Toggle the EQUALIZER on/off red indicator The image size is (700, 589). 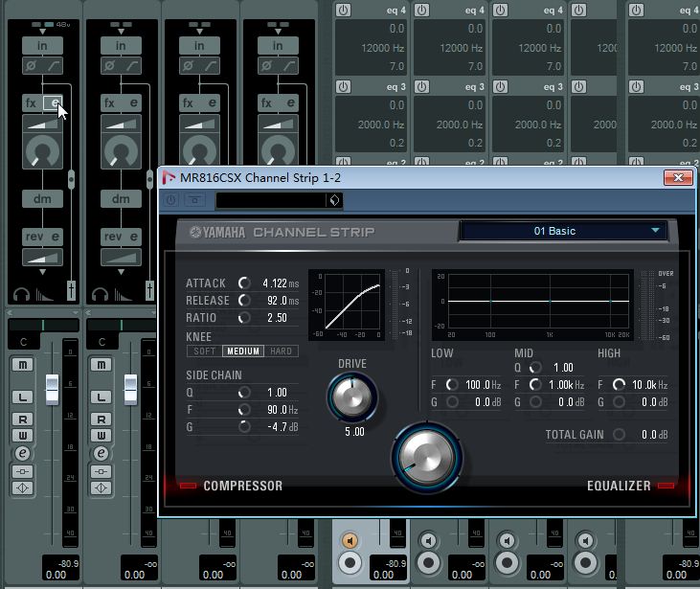pyautogui.click(x=666, y=486)
